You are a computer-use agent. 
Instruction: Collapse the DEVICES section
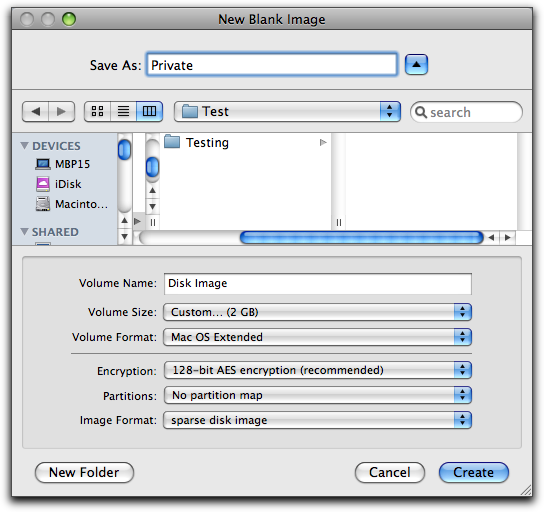[24, 146]
